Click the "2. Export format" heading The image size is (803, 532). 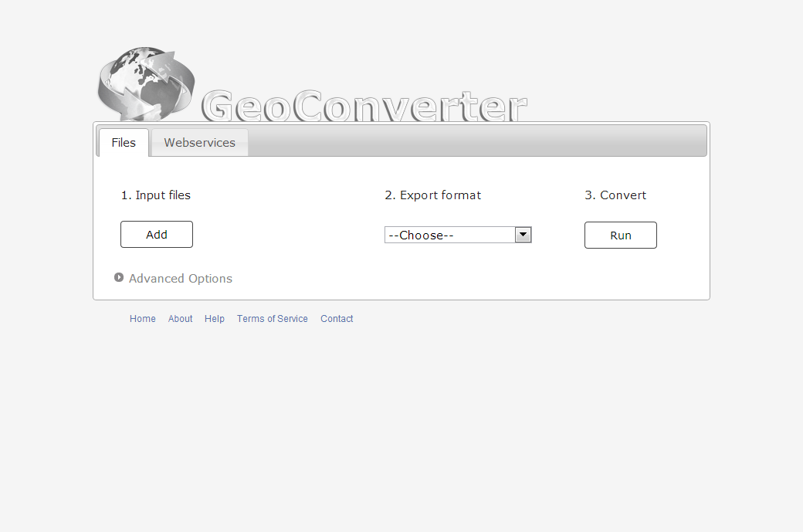coord(432,195)
